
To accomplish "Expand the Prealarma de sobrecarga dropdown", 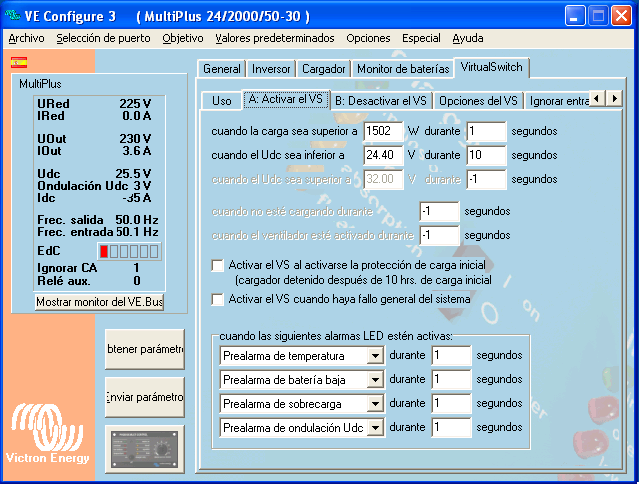I will pos(375,404).
